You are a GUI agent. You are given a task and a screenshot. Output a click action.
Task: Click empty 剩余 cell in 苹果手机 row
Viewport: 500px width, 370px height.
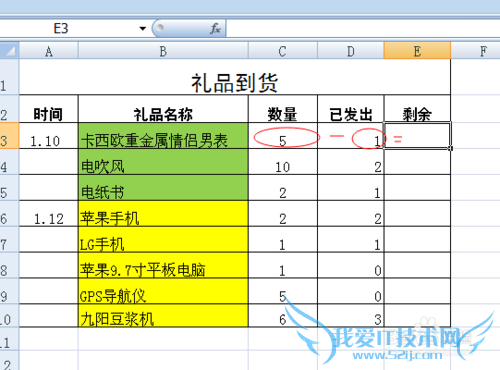(x=417, y=214)
